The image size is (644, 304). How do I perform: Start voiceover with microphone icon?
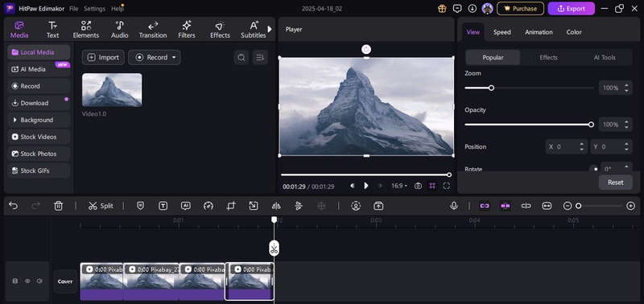click(x=454, y=206)
